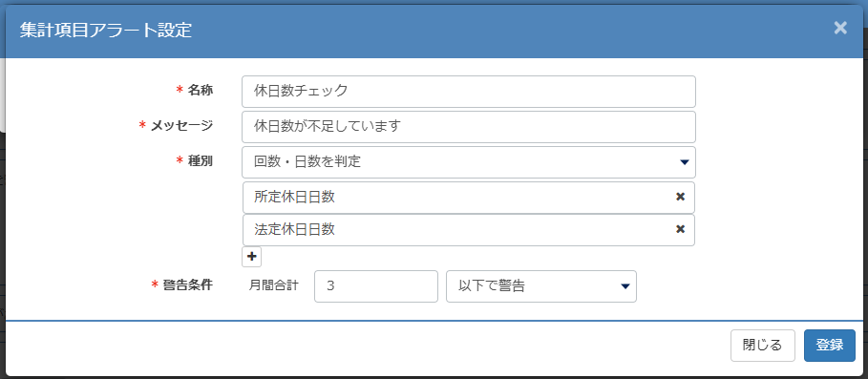
Task: Click the 登録 button to save
Action: pos(829,346)
